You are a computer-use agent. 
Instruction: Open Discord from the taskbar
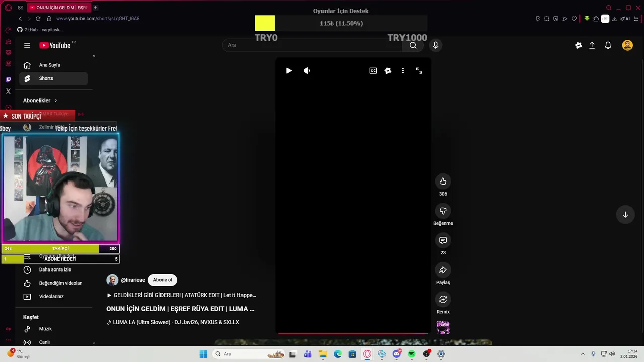397,354
